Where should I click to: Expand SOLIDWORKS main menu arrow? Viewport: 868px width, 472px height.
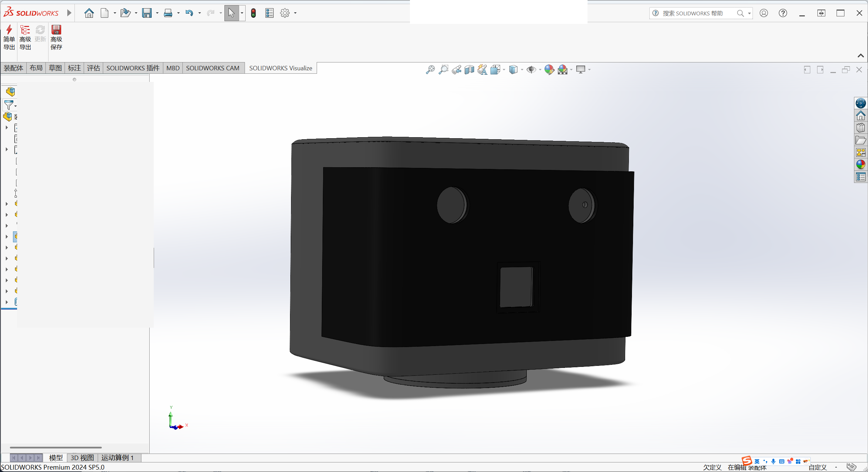(69, 13)
